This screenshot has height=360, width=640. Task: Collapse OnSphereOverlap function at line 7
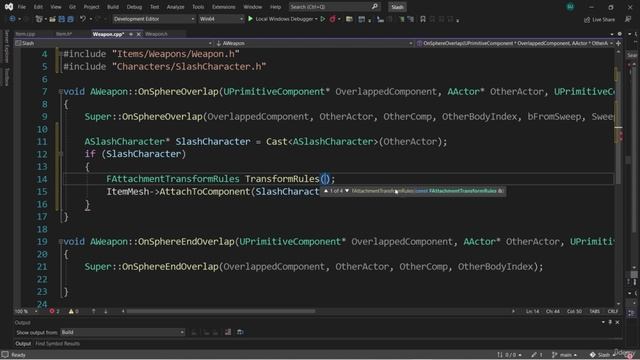tap(60, 91)
